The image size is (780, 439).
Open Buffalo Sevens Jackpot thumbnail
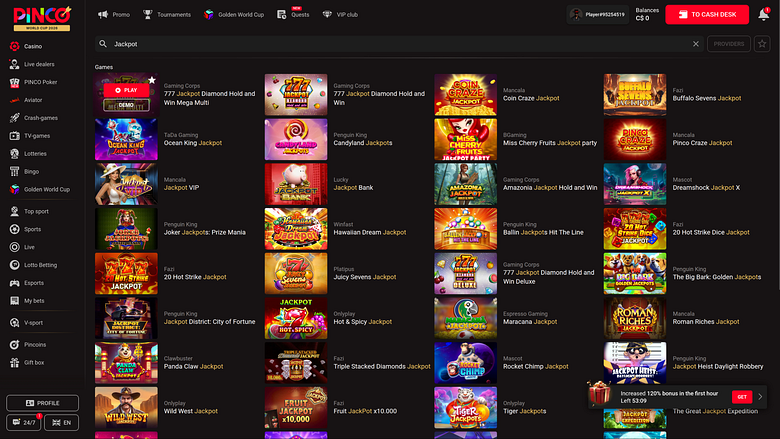tap(635, 94)
